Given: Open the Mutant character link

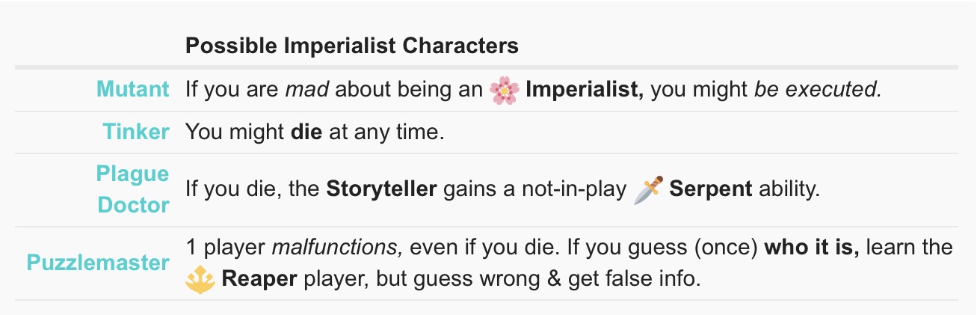Looking at the screenshot, I should [x=132, y=90].
